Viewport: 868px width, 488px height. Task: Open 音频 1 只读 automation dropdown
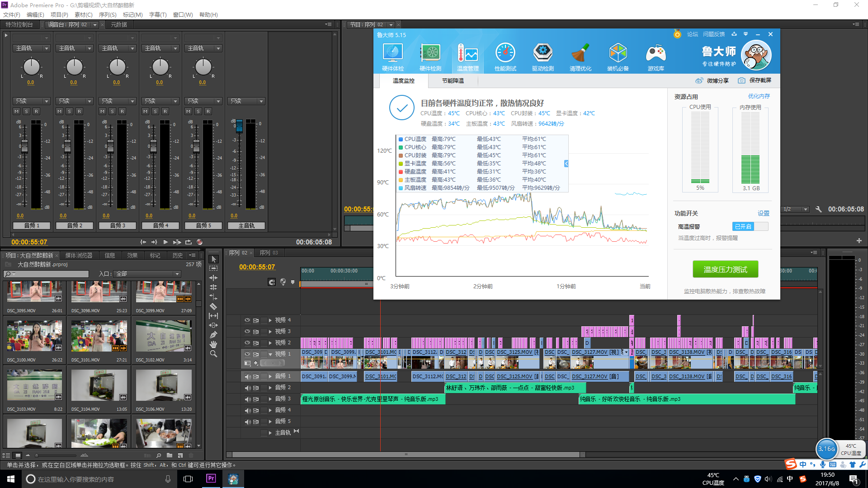31,101
